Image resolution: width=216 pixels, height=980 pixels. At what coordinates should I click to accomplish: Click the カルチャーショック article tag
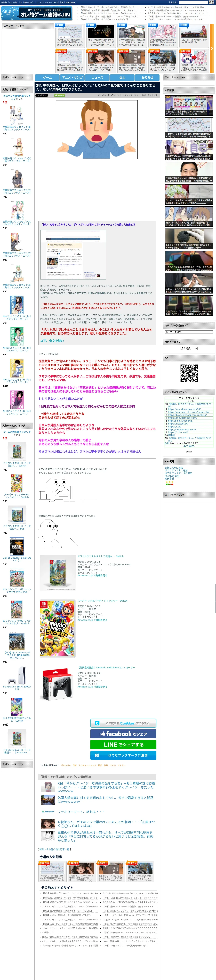pos(88,765)
